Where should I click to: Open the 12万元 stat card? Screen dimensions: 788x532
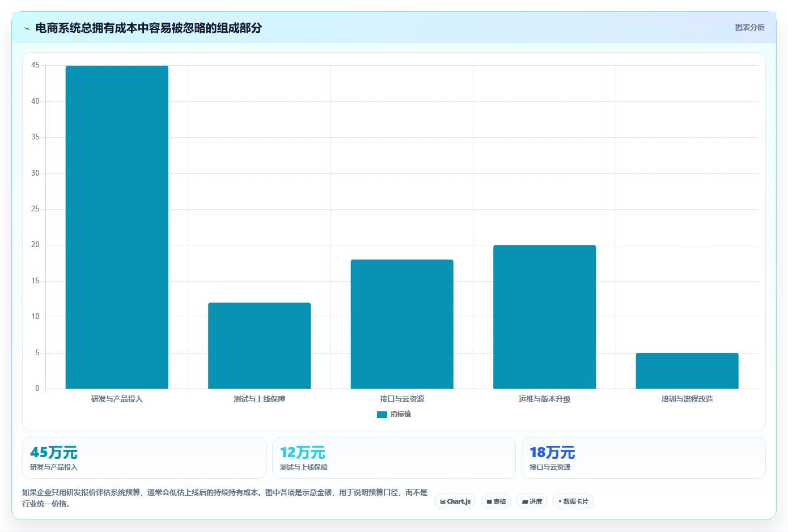[394, 458]
